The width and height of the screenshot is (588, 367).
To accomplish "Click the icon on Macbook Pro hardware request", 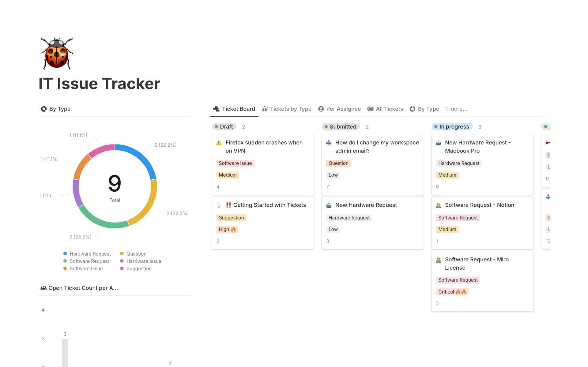I will [x=438, y=143].
